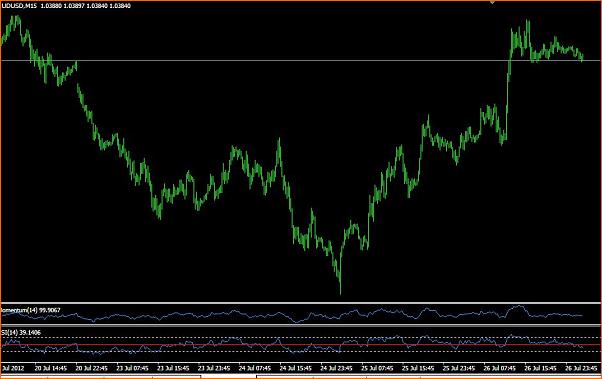
Task: Click the '25 Jul 23:45' time label
Action: coord(459,368)
